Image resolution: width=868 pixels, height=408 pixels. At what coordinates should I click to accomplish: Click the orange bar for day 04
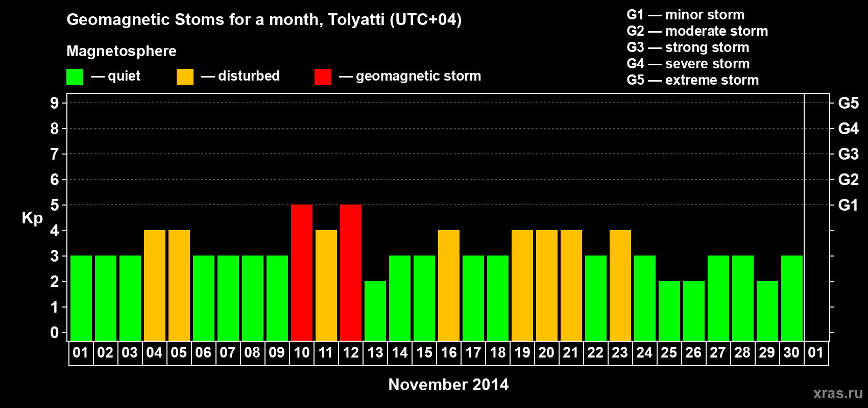click(155, 285)
